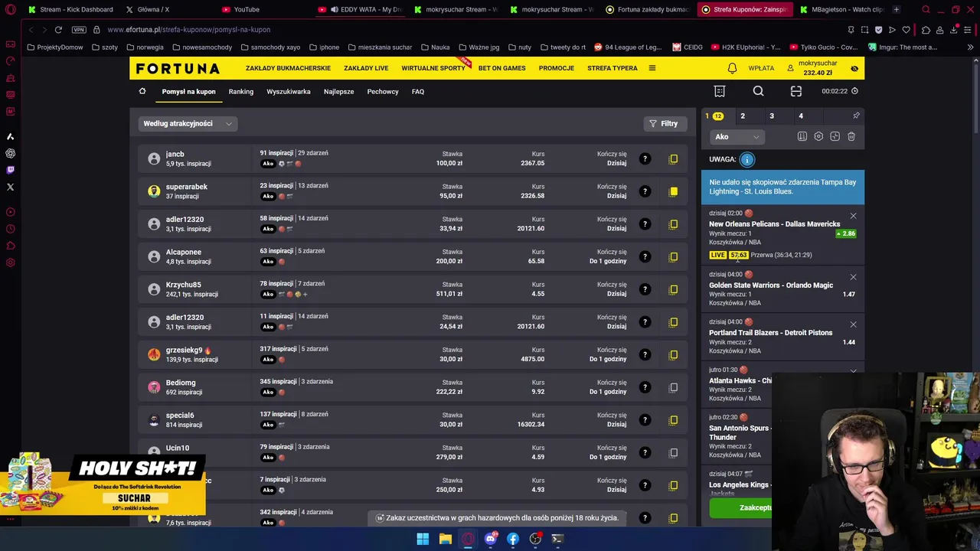Open BET ON GAMES in main menu
980x551 pixels.
click(x=501, y=68)
